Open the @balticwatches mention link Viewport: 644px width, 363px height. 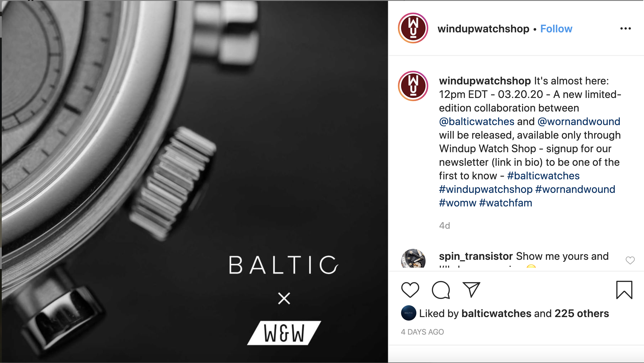(476, 122)
